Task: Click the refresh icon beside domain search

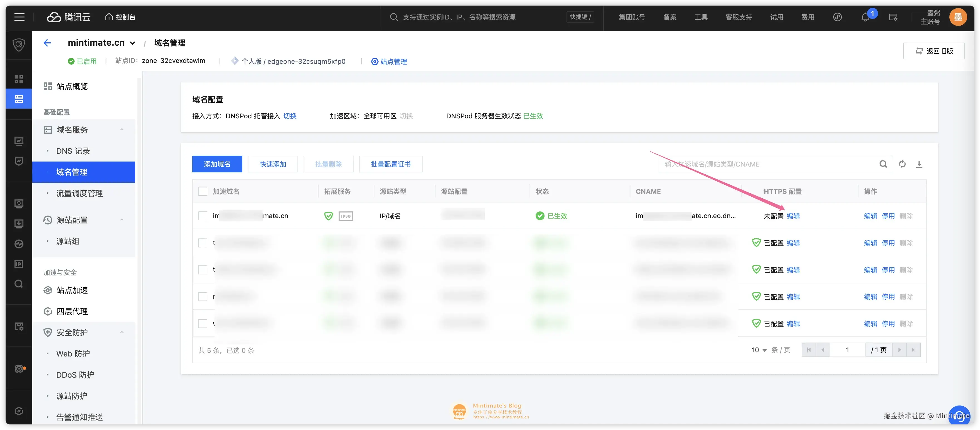Action: coord(902,164)
